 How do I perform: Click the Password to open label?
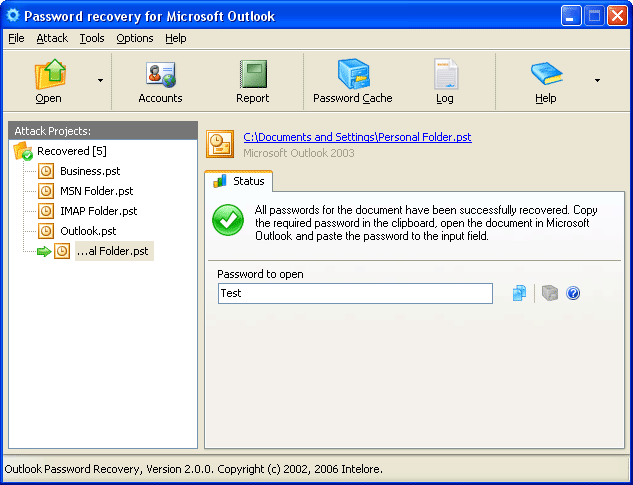pos(260,274)
